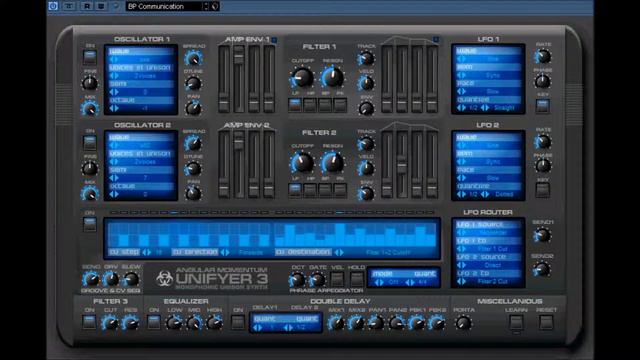Change Delay 1 quant with its arrows
This screenshot has width=640, height=360.
pos(258,327)
